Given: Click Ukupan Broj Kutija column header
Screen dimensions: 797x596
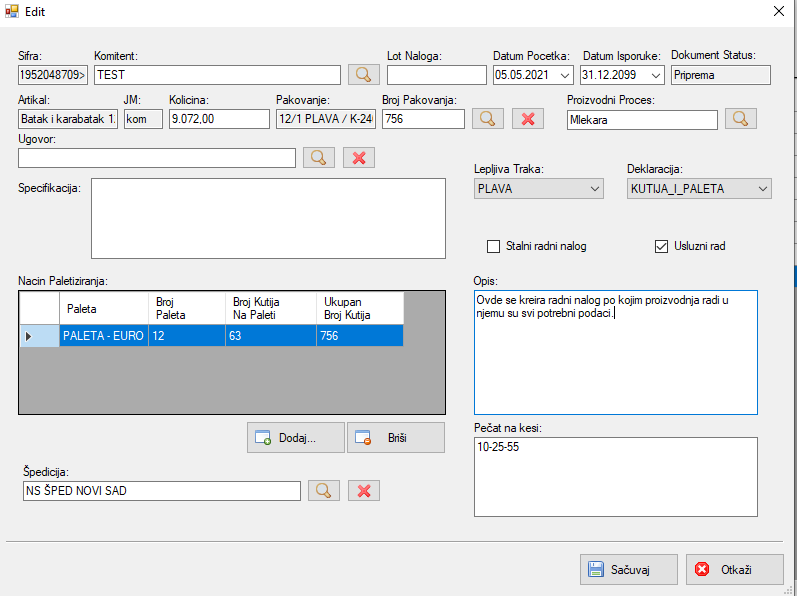Looking at the screenshot, I should (360, 308).
